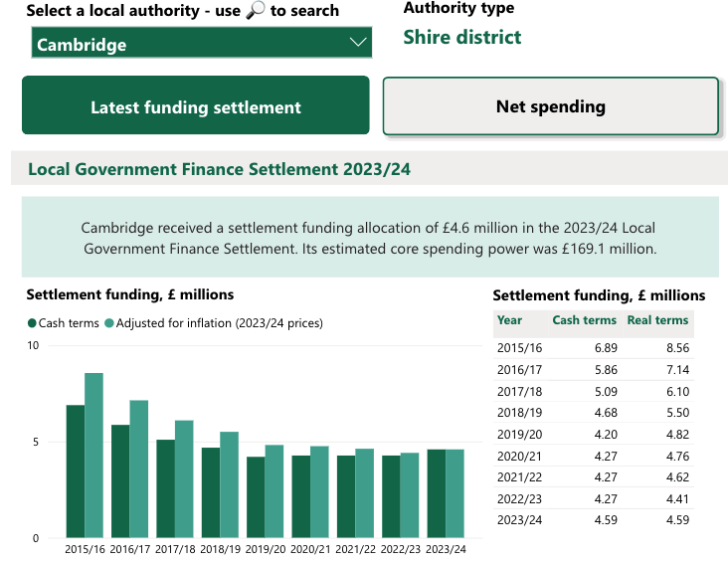Switch to the Net spending tab
Image resolution: width=728 pixels, height=563 pixels.
(550, 106)
